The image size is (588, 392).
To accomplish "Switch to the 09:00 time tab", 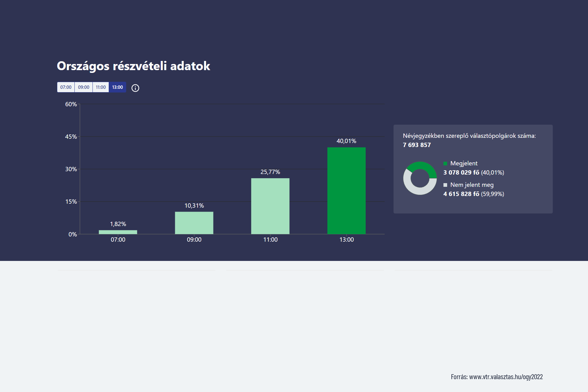I will point(84,87).
